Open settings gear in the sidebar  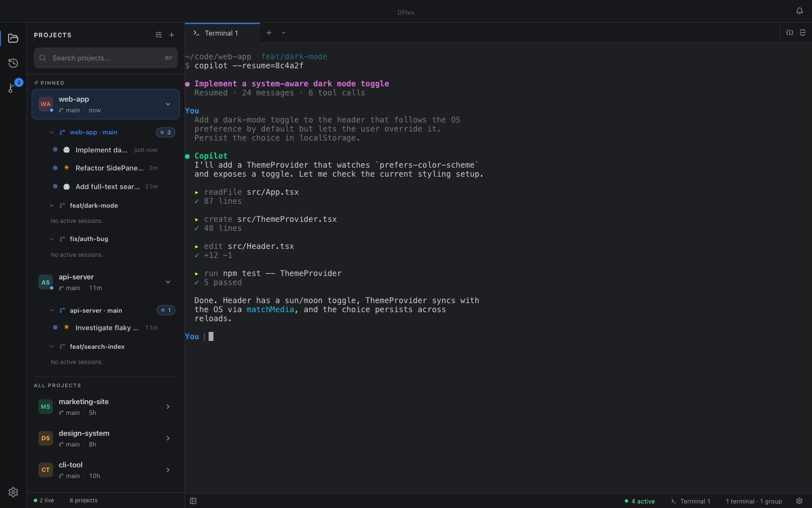13,492
